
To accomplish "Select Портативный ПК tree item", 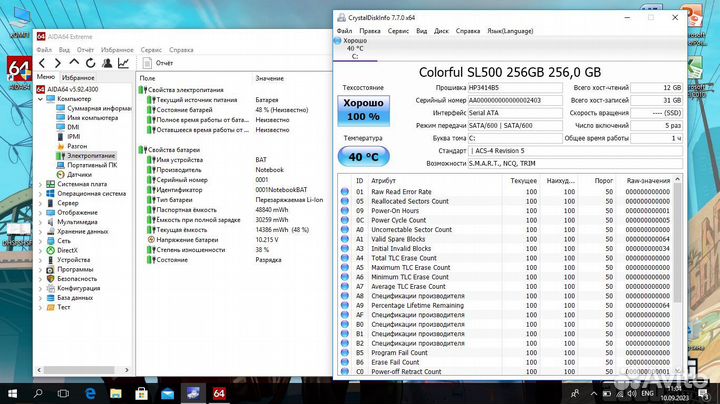I will click(86, 165).
